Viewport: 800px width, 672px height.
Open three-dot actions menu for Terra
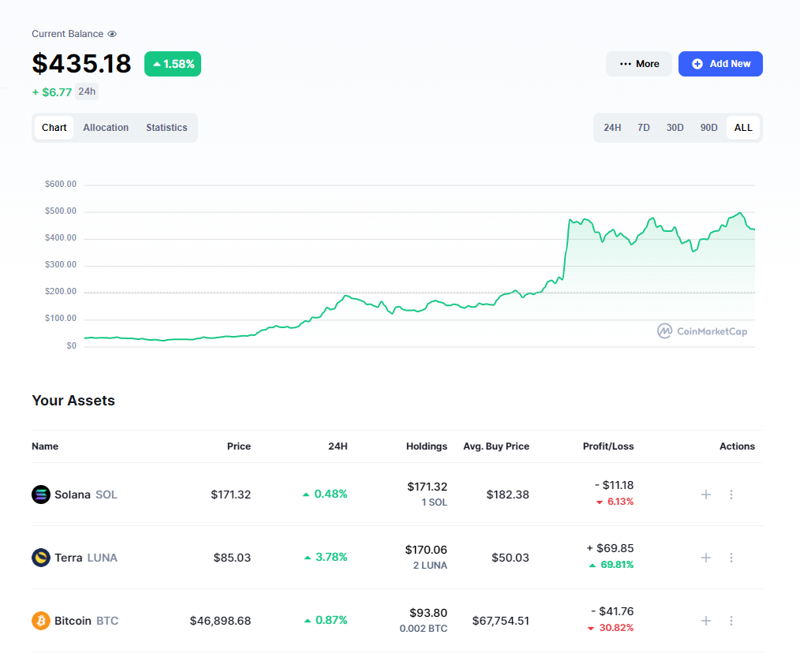tap(731, 558)
